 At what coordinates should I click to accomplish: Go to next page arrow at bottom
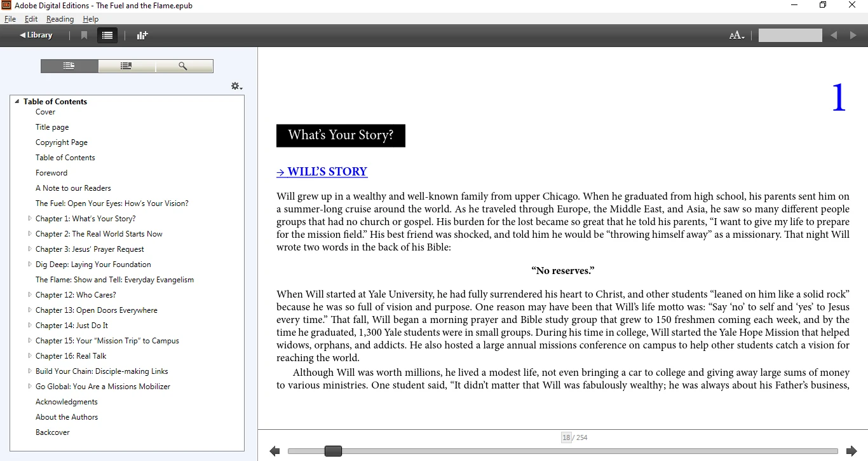[852, 451]
